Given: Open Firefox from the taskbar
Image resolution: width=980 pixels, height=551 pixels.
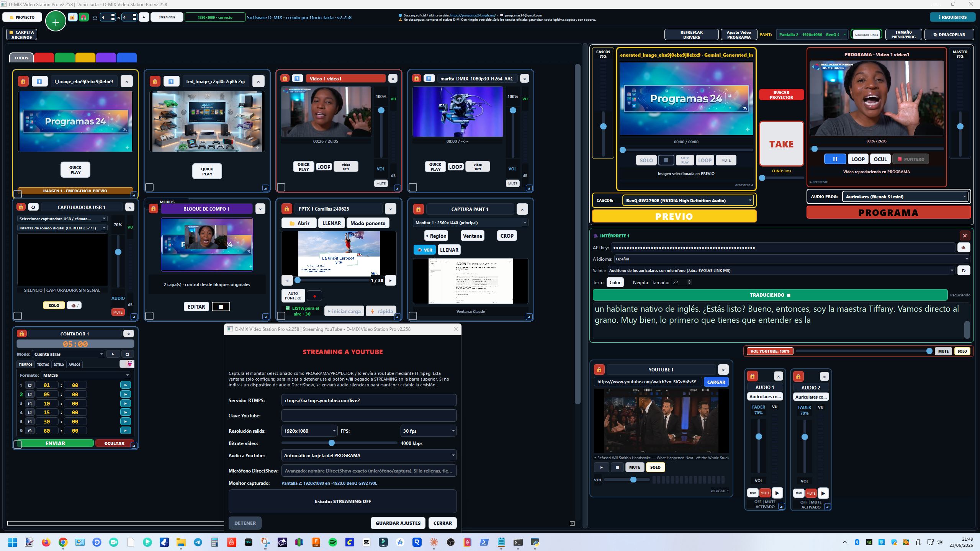Looking at the screenshot, I should [46, 542].
